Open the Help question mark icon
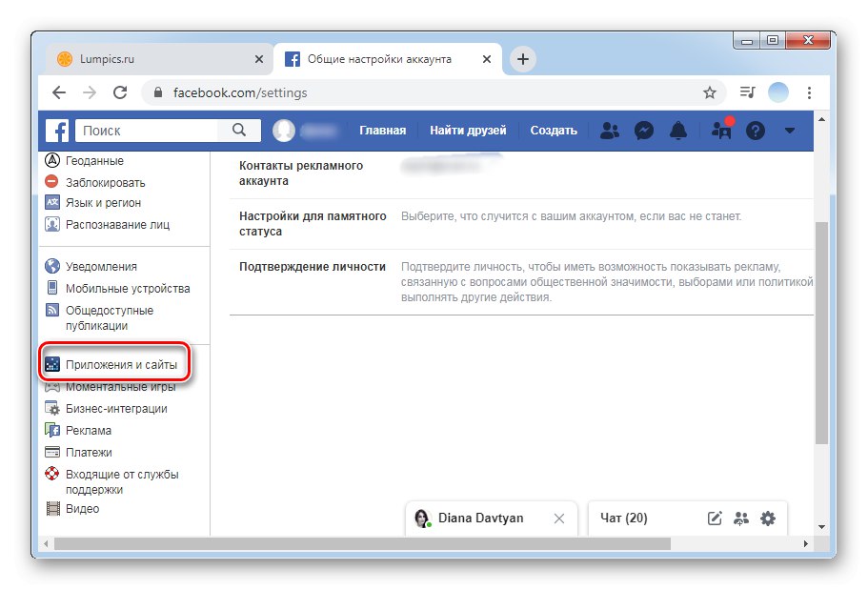 tap(755, 131)
